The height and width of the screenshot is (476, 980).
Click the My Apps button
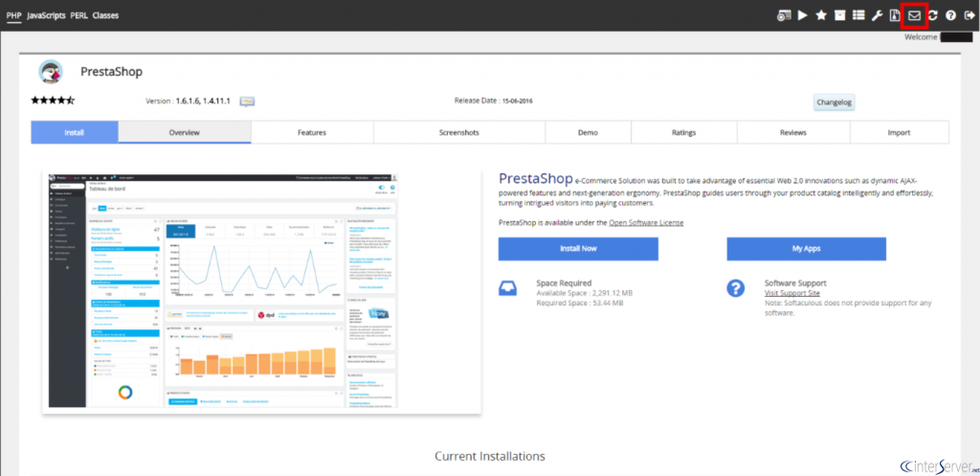coord(806,248)
